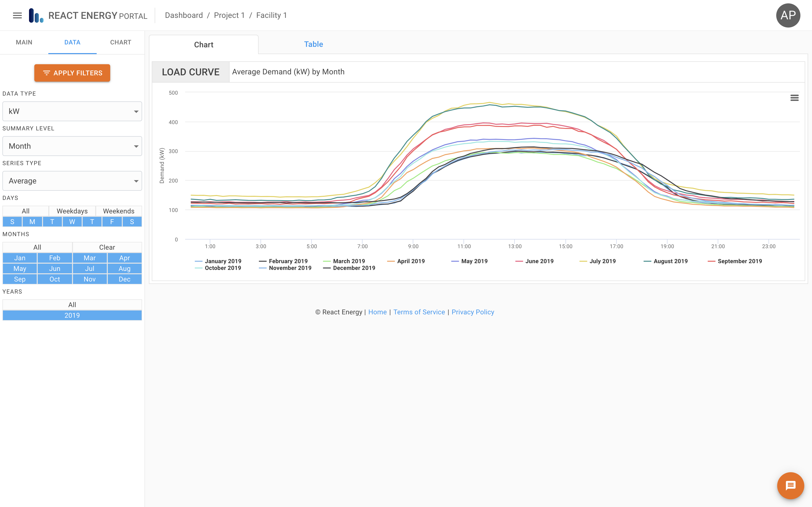Screen dimensions: 812x507
Task: Open the AP account avatar
Action: [788, 15]
